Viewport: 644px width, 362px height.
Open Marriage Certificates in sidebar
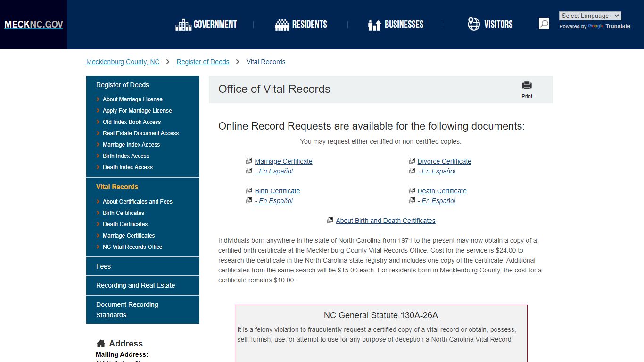(129, 236)
